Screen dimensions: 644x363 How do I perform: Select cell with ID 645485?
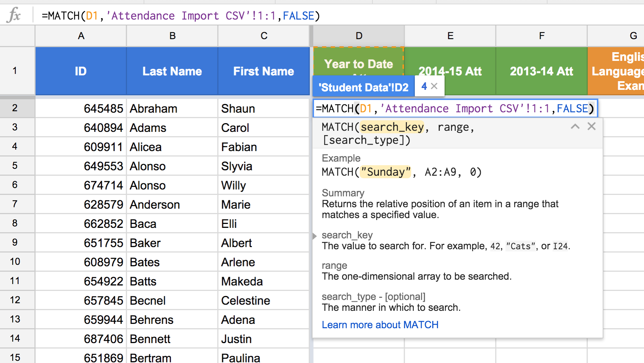click(x=81, y=108)
